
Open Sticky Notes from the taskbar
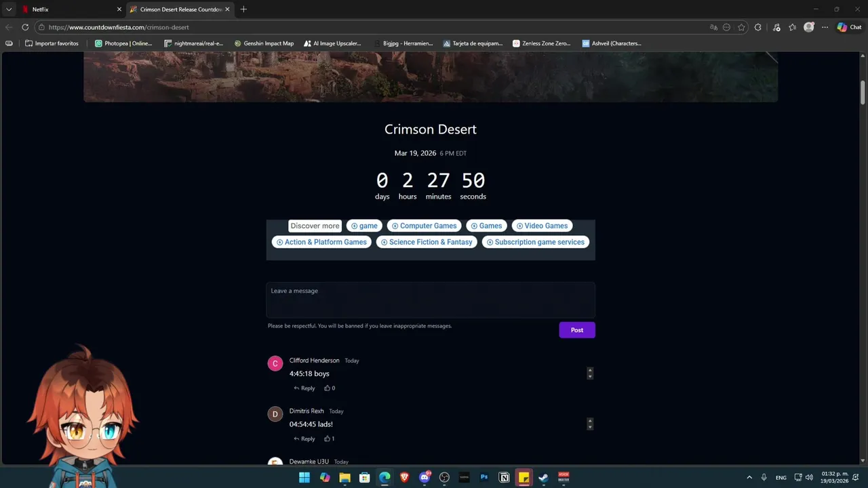point(524,477)
